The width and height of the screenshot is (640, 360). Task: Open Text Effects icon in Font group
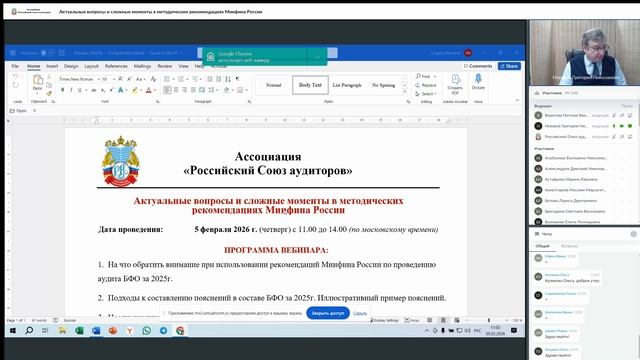(x=121, y=90)
